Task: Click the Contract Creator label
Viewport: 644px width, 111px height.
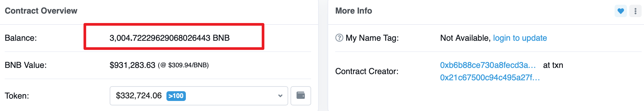Action: pyautogui.click(x=367, y=71)
